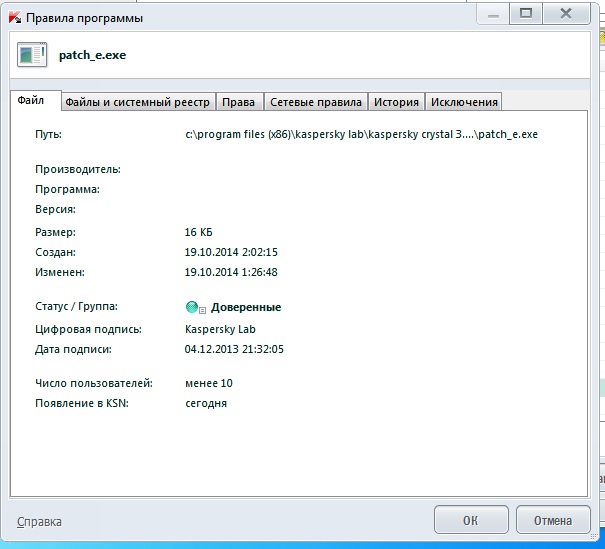Open the Файлы и системный реестр tab

(137, 102)
